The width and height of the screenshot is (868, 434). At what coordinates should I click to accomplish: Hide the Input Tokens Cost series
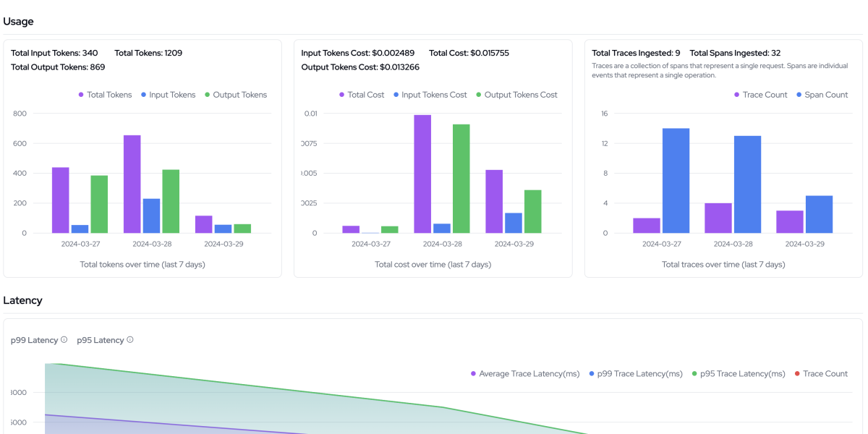coord(430,95)
